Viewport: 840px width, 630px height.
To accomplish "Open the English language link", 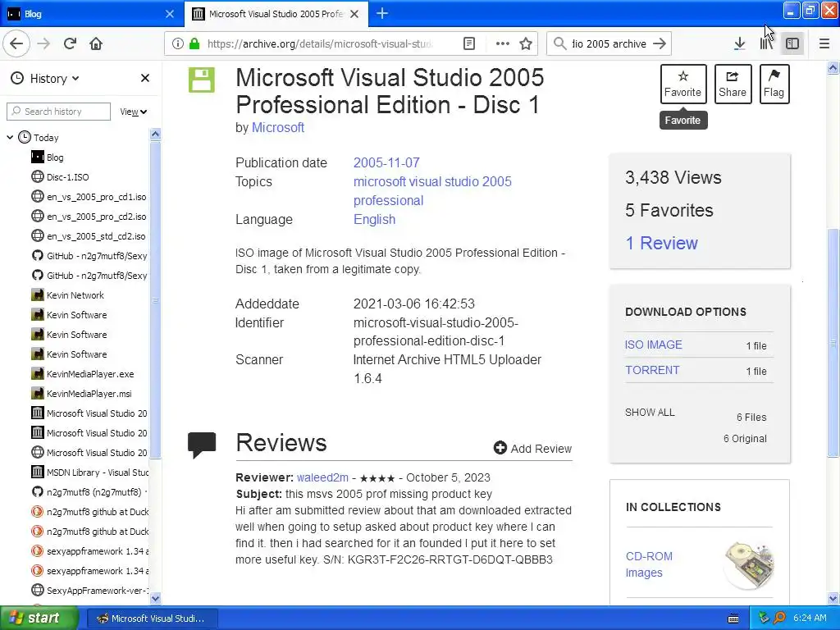I will click(374, 219).
